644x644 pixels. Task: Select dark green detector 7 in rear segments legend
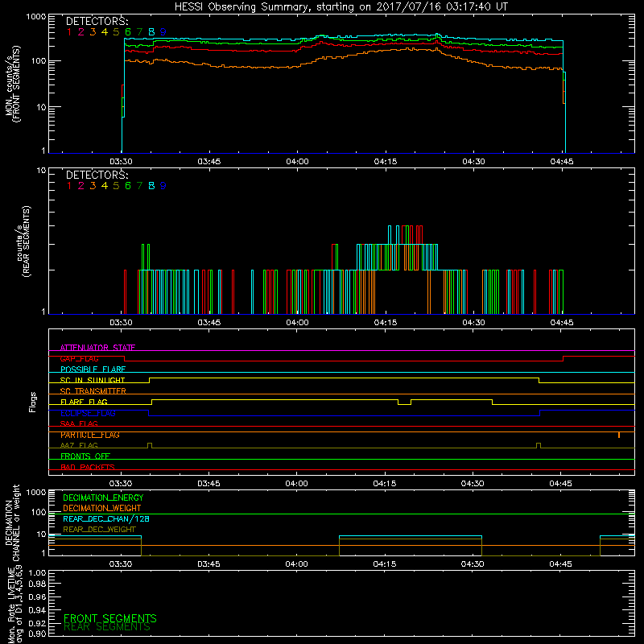[x=139, y=186]
